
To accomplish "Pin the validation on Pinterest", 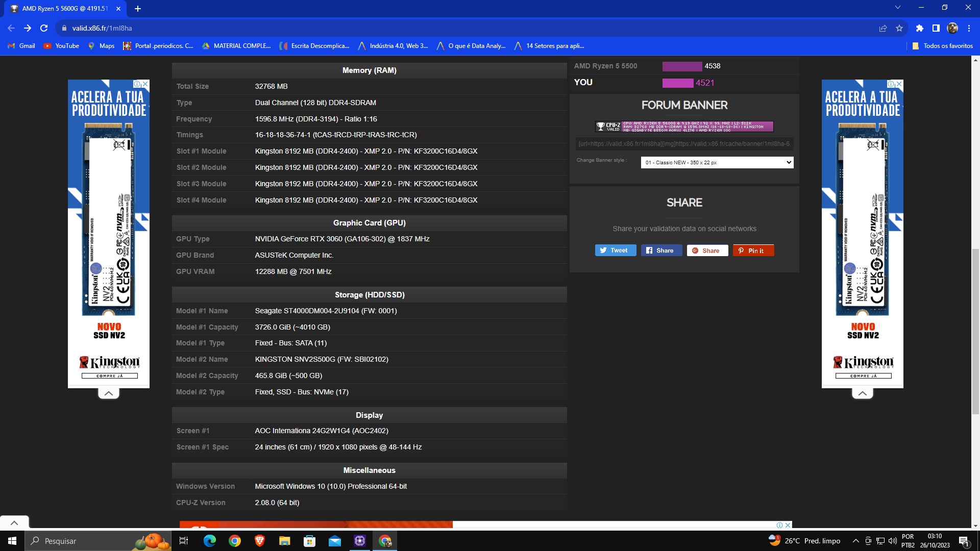I will (x=753, y=251).
